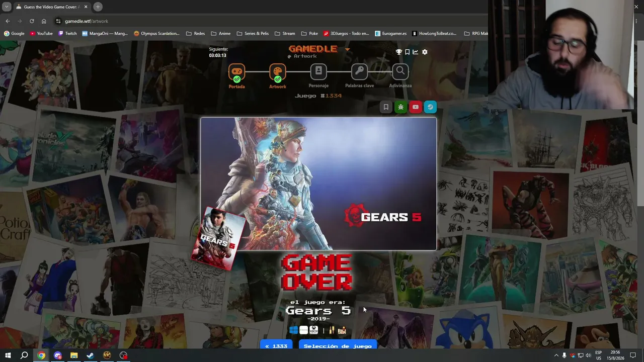644x362 pixels.
Task: Click the 03:03:13 next-game countdown
Action: (217, 55)
